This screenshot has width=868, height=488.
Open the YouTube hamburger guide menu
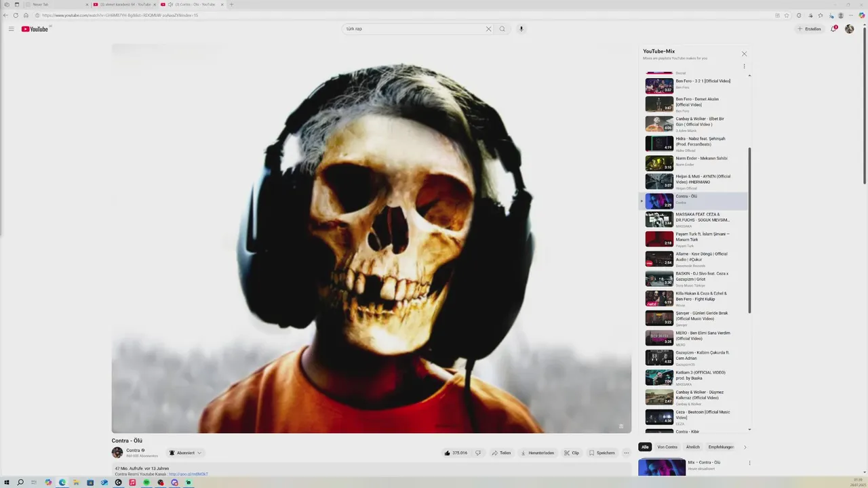(x=11, y=29)
